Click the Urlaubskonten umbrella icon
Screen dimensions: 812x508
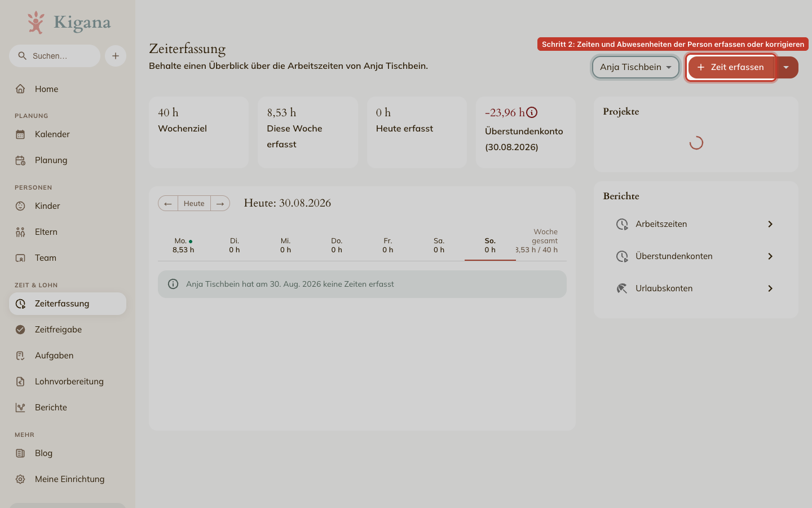[x=622, y=288]
